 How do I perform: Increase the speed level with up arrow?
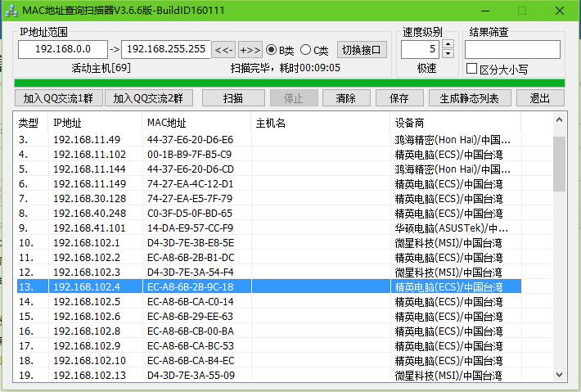(448, 44)
